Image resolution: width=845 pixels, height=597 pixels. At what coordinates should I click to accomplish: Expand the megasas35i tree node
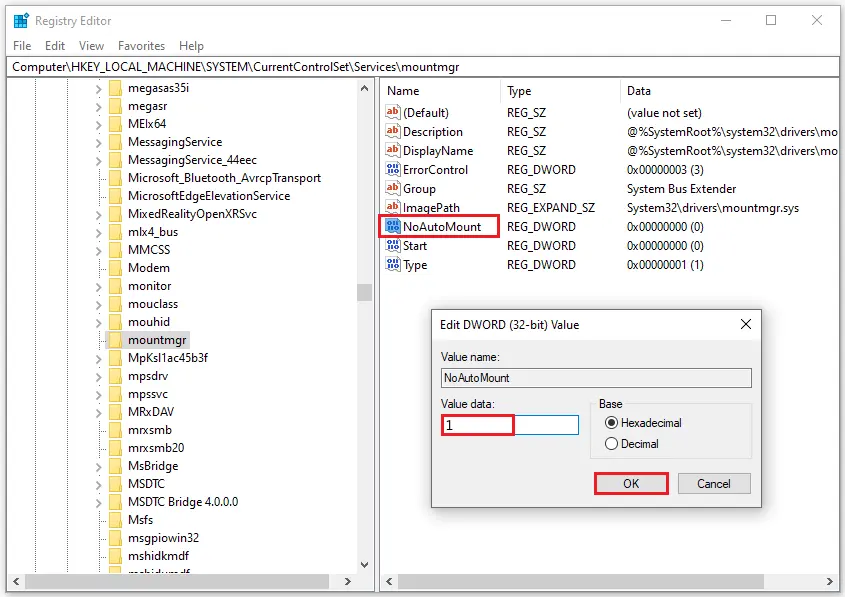[99, 88]
